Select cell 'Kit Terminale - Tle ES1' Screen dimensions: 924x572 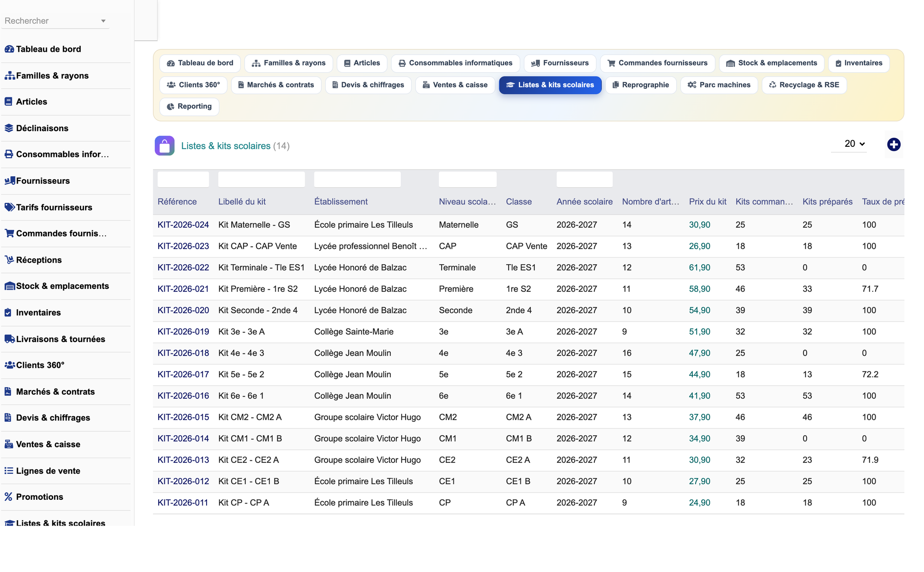coord(261,267)
